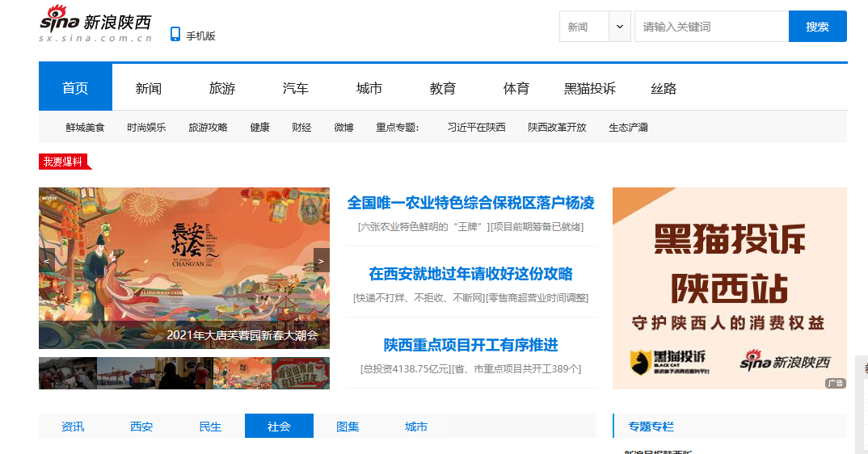The height and width of the screenshot is (454, 868).
Task: Open the 手机版 mobile version link
Action: pyautogui.click(x=192, y=35)
